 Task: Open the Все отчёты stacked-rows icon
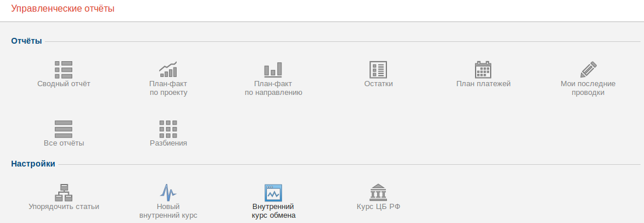click(64, 129)
